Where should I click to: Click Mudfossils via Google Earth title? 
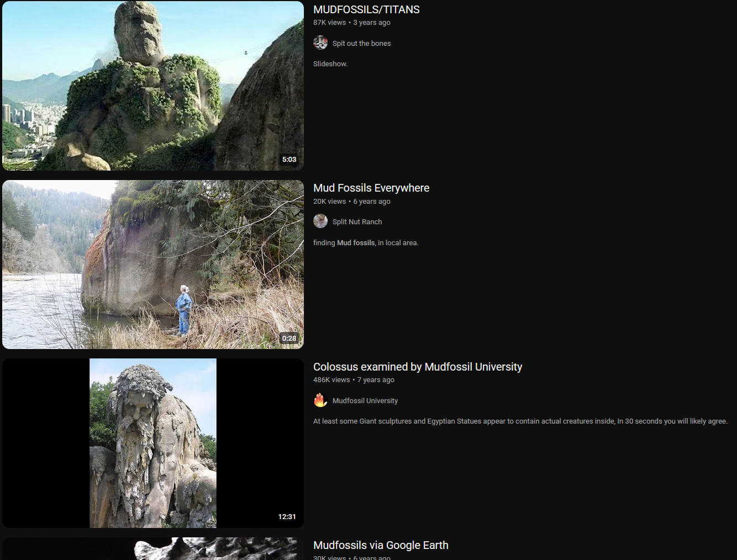pyautogui.click(x=381, y=545)
